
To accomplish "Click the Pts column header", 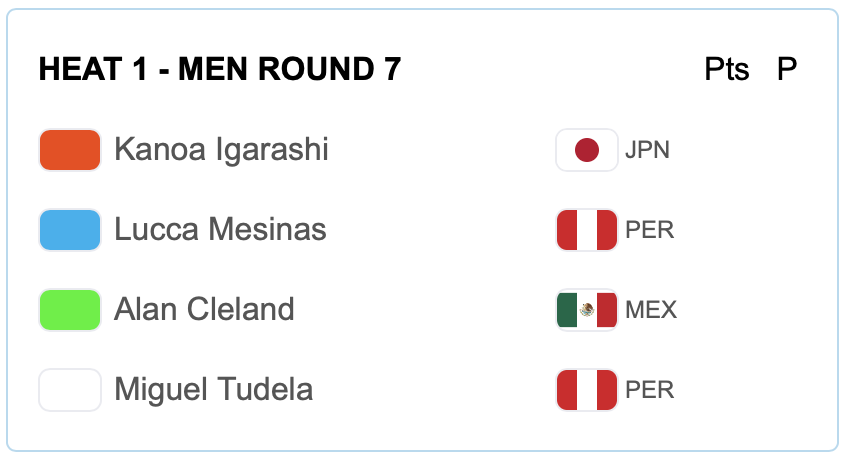I will click(727, 70).
